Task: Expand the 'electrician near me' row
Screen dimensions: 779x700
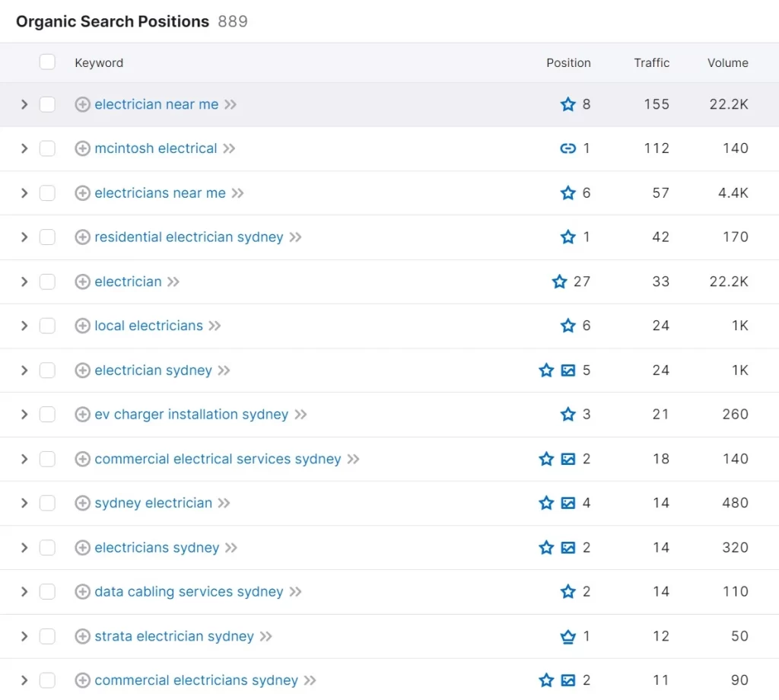Action: (x=24, y=104)
